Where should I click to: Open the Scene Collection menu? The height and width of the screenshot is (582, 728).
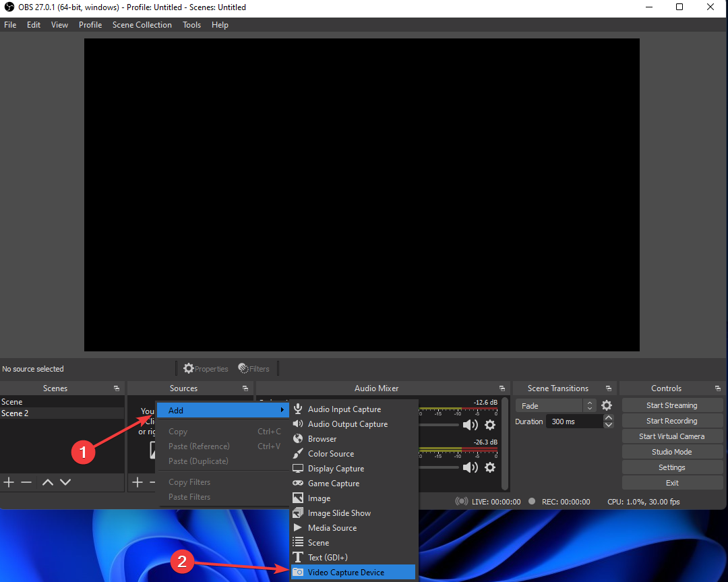point(142,25)
